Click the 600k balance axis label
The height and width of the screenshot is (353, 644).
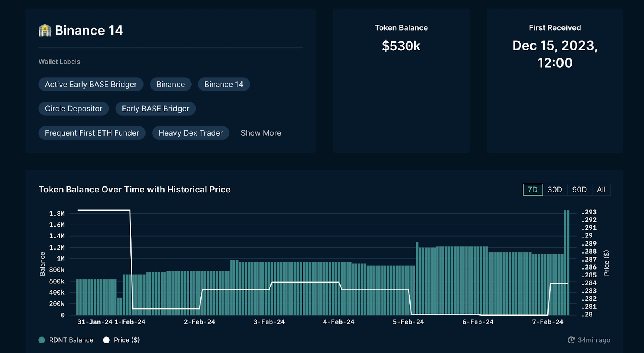(x=57, y=281)
